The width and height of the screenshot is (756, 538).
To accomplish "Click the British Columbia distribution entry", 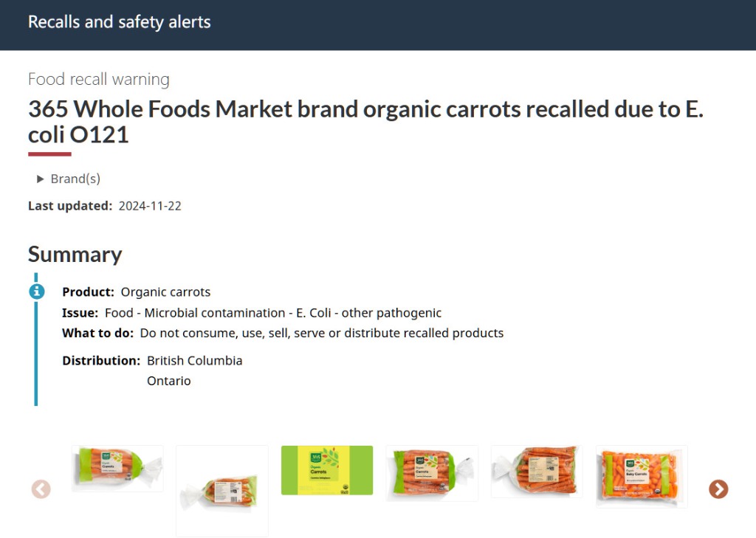I will (x=194, y=361).
